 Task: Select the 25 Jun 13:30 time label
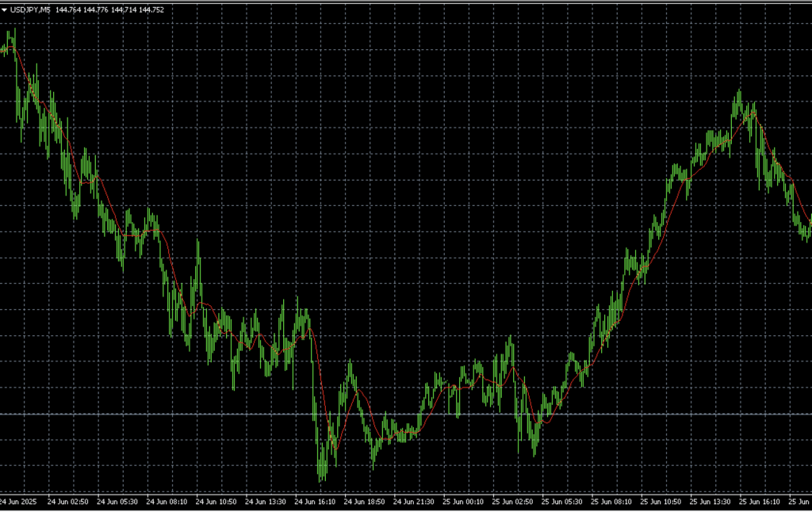click(x=710, y=502)
